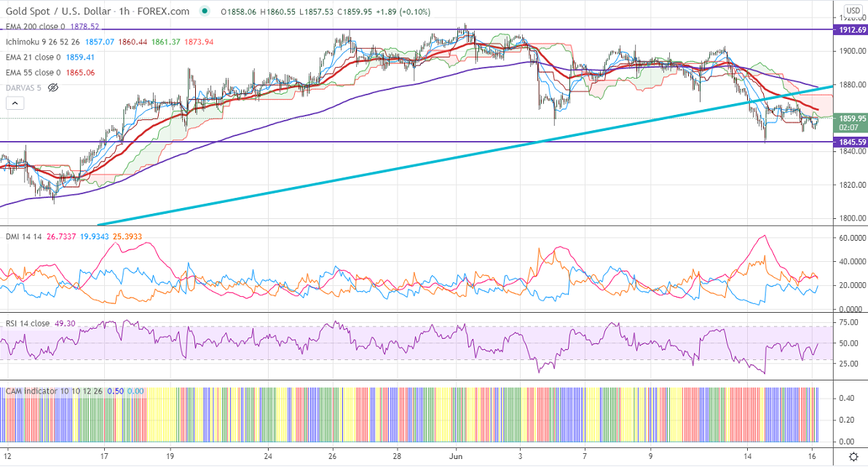Click the '9' date label on time axis
The image size is (868, 467).
pyautogui.click(x=650, y=457)
